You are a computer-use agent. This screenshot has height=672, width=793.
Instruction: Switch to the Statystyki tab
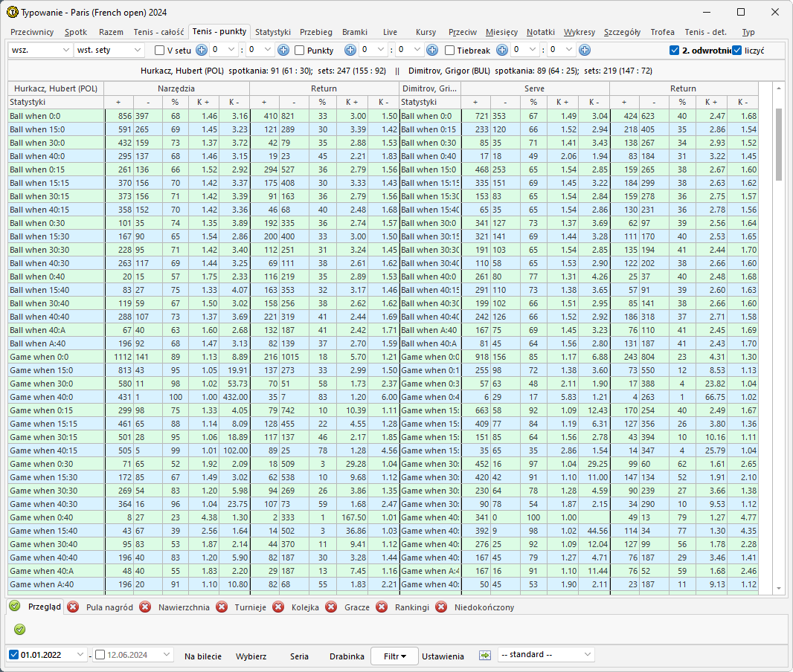point(272,32)
